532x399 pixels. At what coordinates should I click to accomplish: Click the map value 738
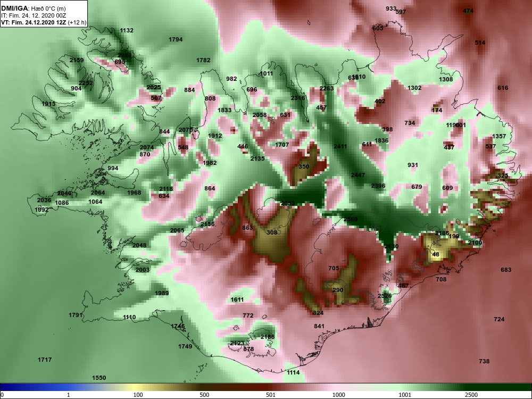tap(484, 361)
